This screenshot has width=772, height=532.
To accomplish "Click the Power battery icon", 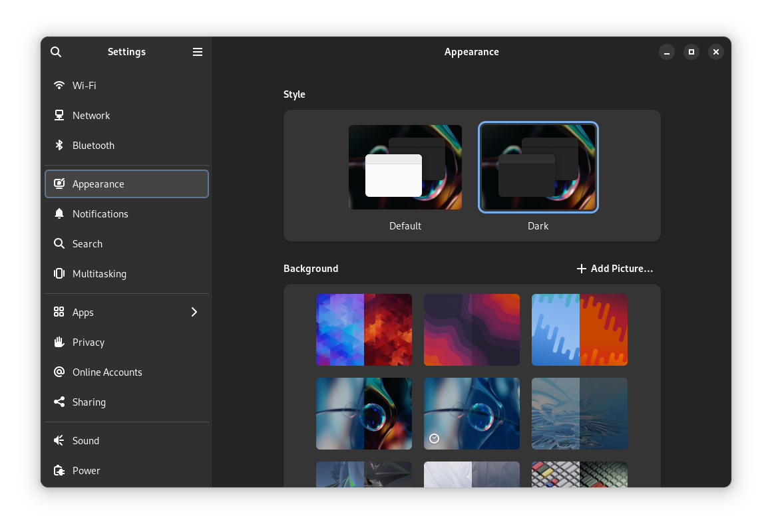I will 59,470.
